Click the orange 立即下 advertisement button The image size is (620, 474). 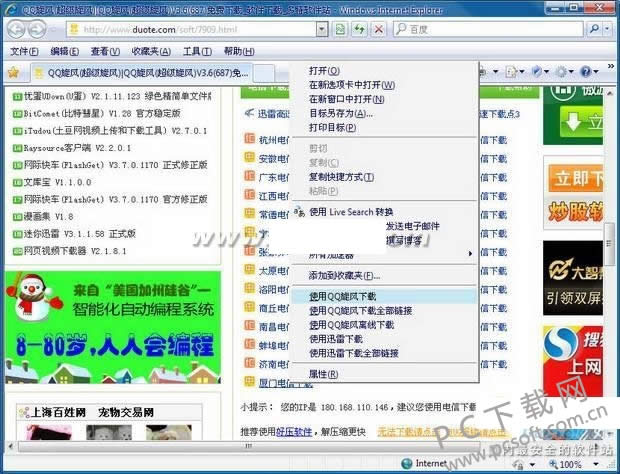pyautogui.click(x=575, y=178)
